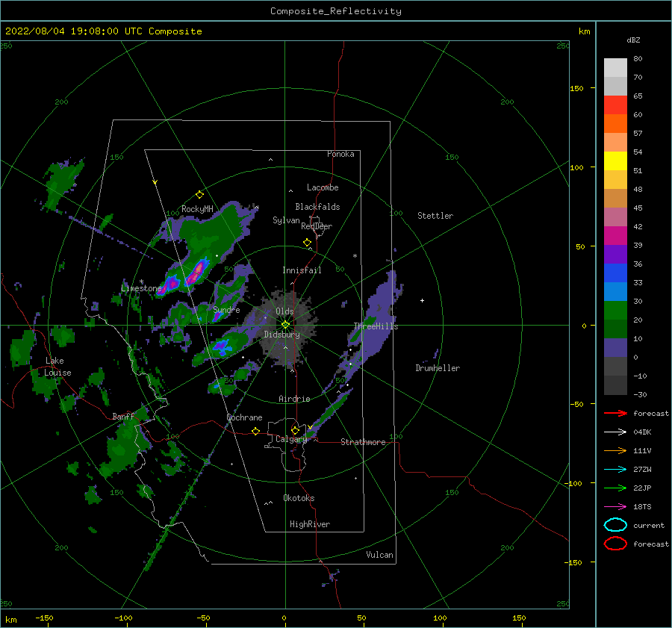This screenshot has width=672, height=628.
Task: Click the red swatch in dBZ scale
Action: [x=615, y=105]
